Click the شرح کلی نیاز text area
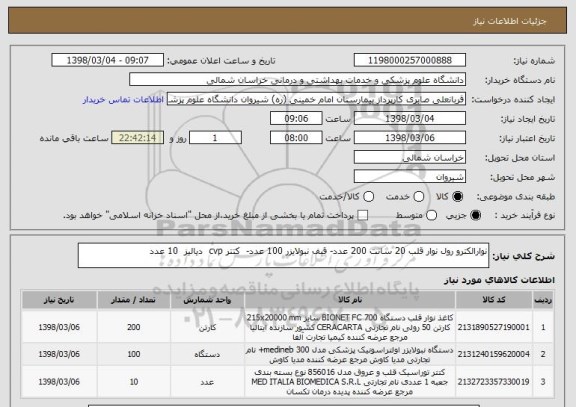This screenshot has width=576, height=407. (283, 255)
